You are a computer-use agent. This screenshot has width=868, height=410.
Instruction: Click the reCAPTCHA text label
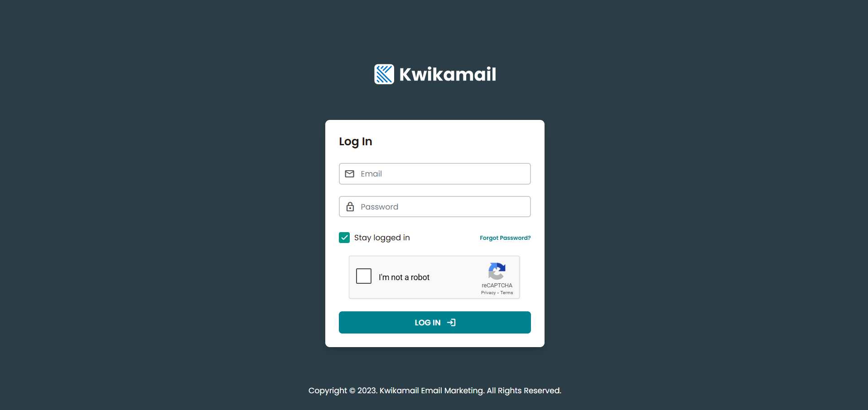point(497,286)
